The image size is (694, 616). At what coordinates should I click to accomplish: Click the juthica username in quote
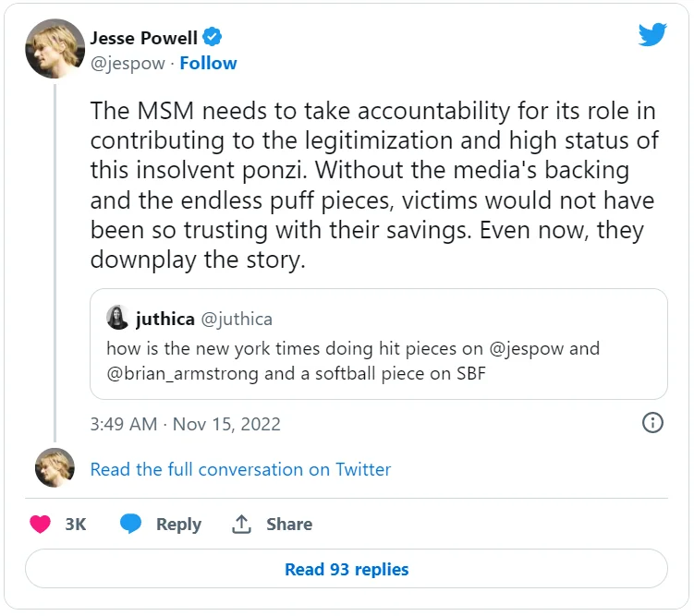pyautogui.click(x=164, y=319)
